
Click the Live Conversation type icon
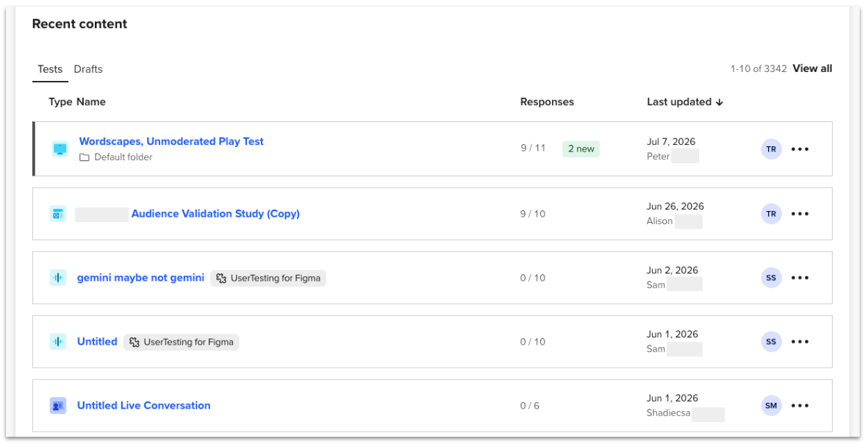pyautogui.click(x=57, y=405)
